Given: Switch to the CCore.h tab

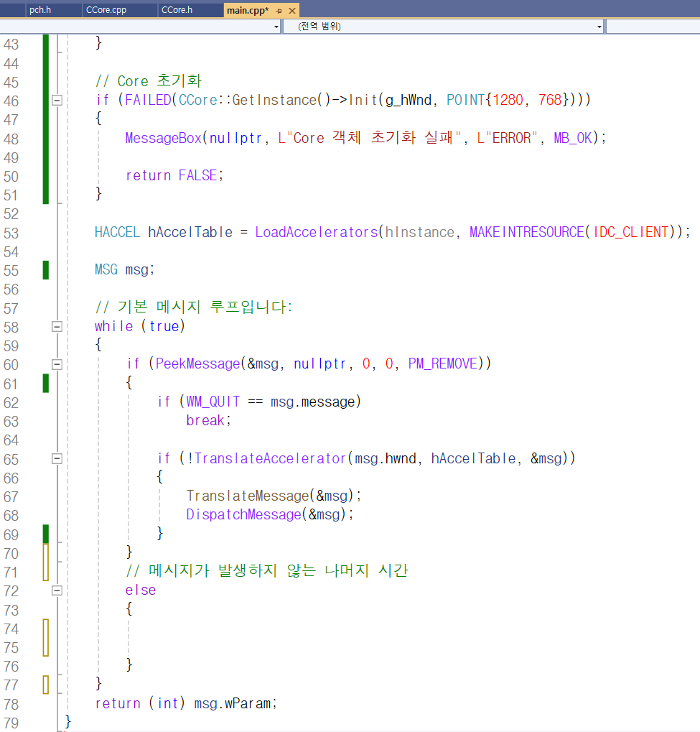Looking at the screenshot, I should pos(177,10).
